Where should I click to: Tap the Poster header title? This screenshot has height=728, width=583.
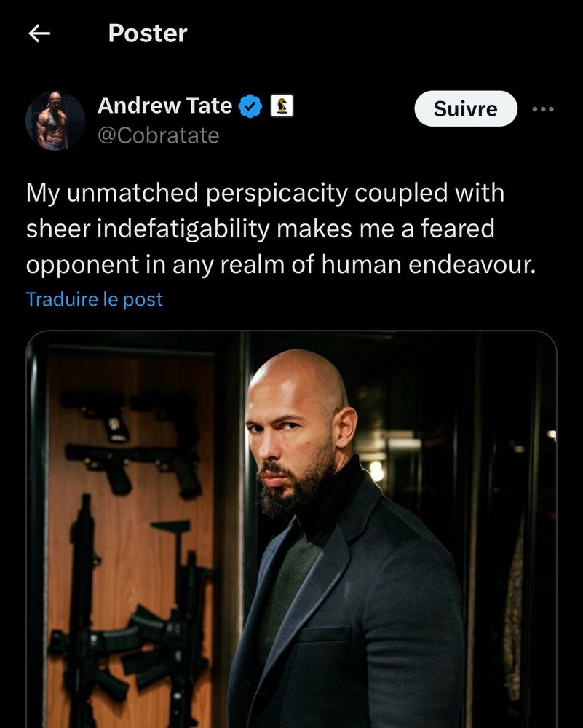148,33
